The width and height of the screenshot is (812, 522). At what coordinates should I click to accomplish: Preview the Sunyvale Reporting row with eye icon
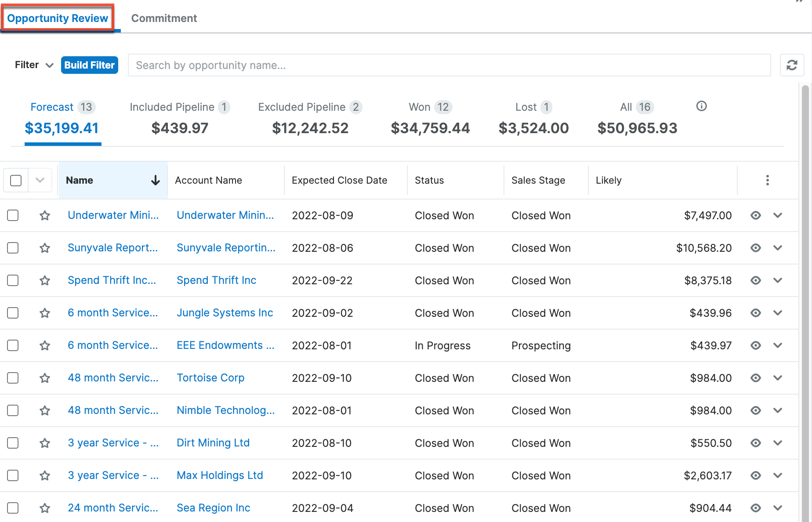tap(755, 248)
